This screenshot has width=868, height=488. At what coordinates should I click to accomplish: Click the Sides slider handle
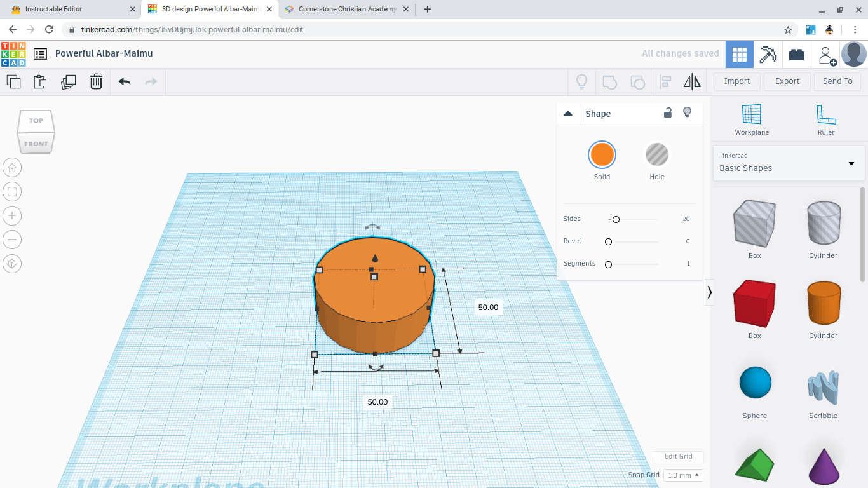pos(615,219)
